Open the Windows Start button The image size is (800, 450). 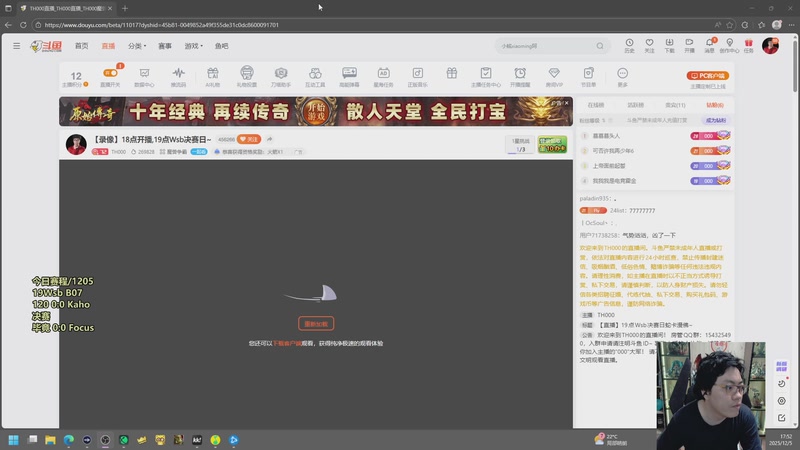click(x=14, y=440)
